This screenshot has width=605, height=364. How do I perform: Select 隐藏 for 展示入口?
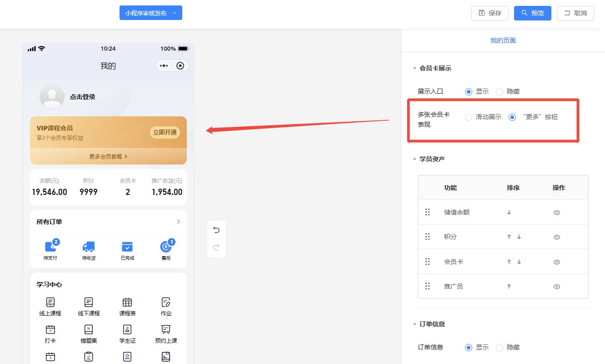500,92
